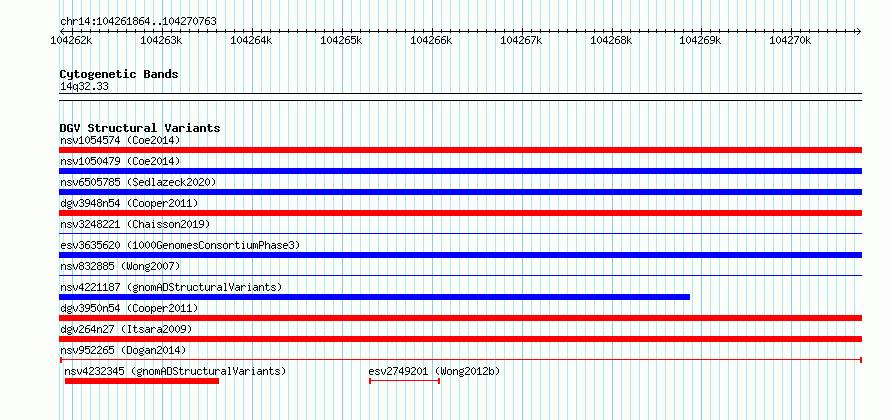Screen dimensions: 890x420
Task: Click the esv3635620 1000GenomesConsortiumPhase3 blue bar
Action: click(460, 255)
